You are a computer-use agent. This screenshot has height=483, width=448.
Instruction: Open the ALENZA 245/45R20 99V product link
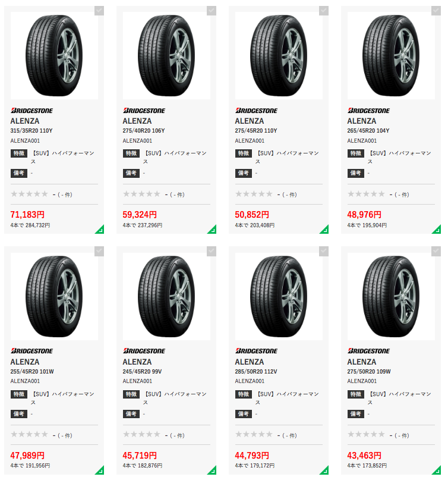point(142,366)
